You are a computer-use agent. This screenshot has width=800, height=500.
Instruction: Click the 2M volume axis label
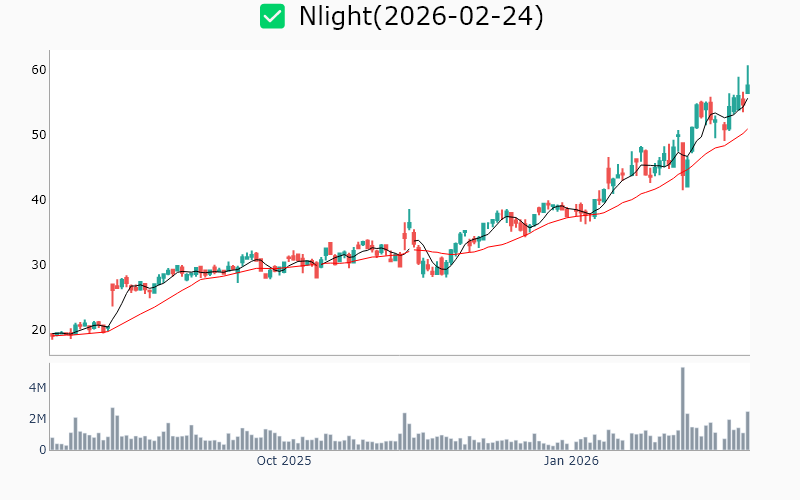tap(36, 419)
